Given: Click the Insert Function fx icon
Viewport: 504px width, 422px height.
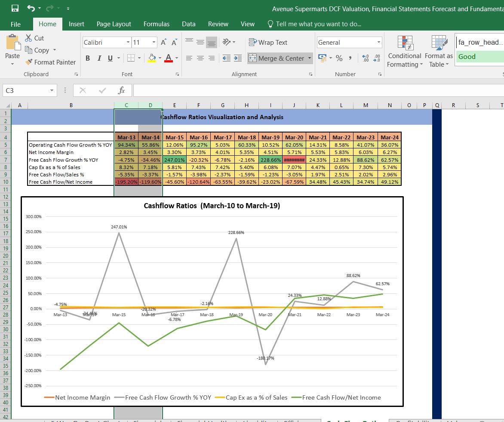Looking at the screenshot, I should tap(122, 90).
